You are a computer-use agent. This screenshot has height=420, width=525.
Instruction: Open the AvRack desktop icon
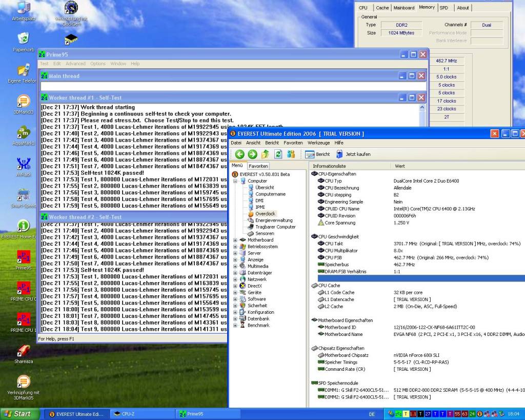[x=24, y=167]
